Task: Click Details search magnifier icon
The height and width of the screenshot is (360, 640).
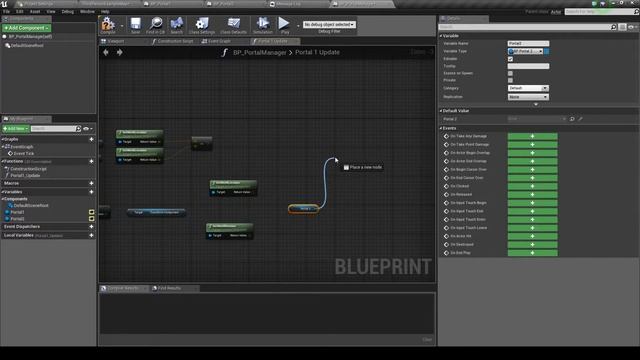Action: click(613, 27)
